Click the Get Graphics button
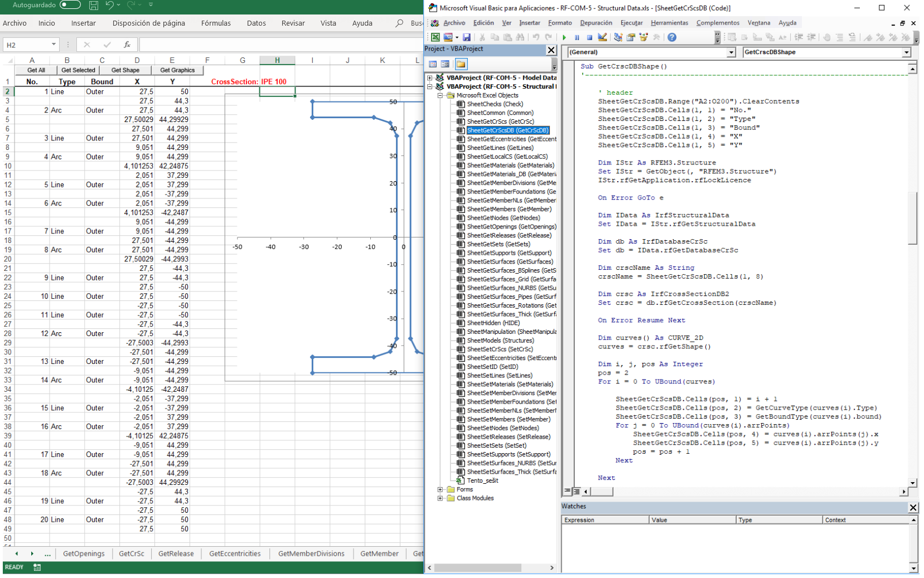Screen dimensions: 924x578 177,70
